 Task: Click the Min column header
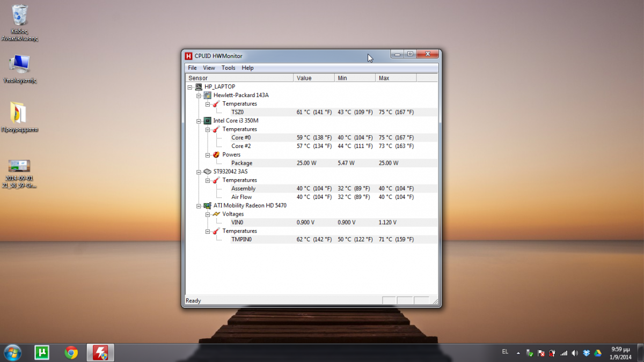[355, 78]
